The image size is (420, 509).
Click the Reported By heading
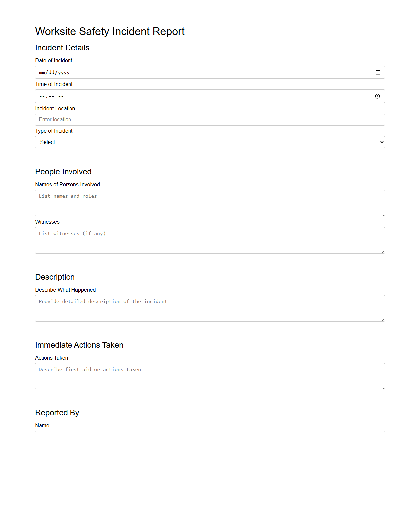[57, 413]
